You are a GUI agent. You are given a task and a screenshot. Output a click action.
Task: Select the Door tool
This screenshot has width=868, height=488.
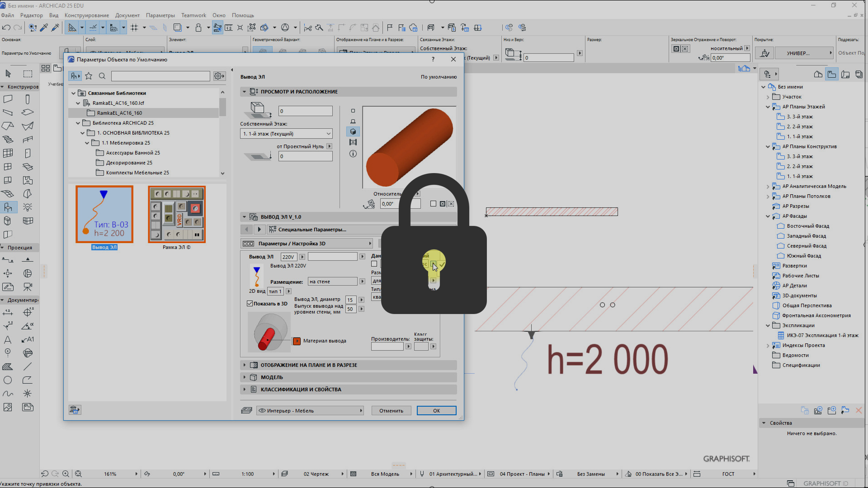28,153
